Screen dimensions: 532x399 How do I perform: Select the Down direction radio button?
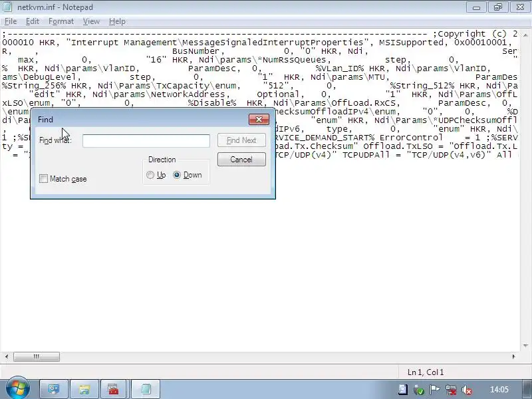click(177, 175)
